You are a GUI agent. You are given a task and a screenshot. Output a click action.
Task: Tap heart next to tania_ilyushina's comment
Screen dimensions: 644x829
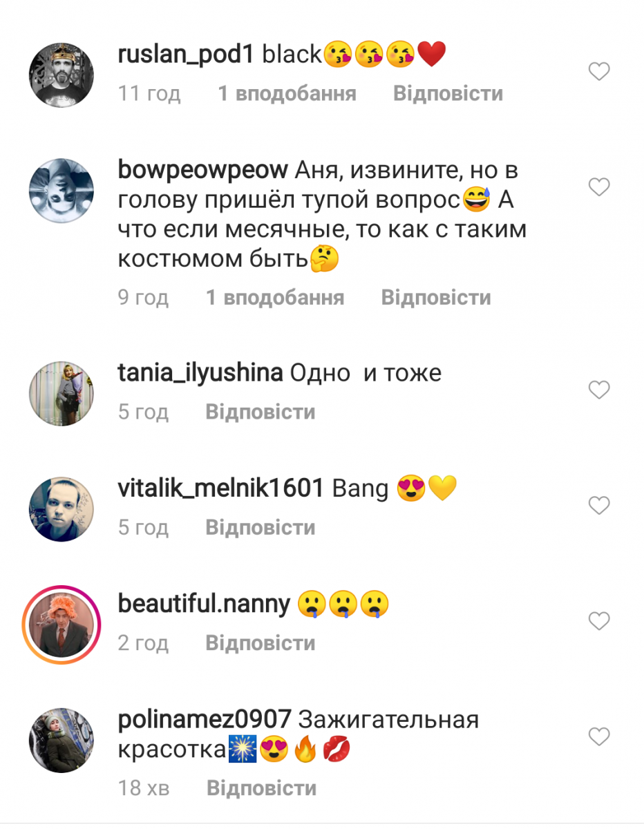599,390
